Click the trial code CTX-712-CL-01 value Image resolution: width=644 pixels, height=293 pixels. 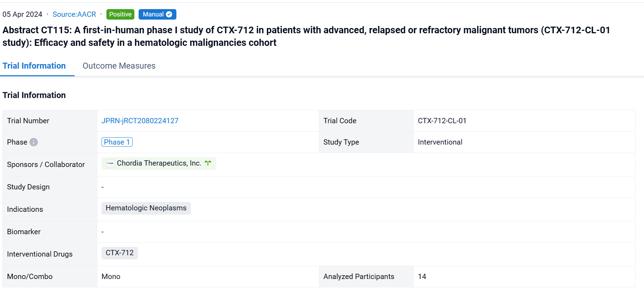[442, 121]
